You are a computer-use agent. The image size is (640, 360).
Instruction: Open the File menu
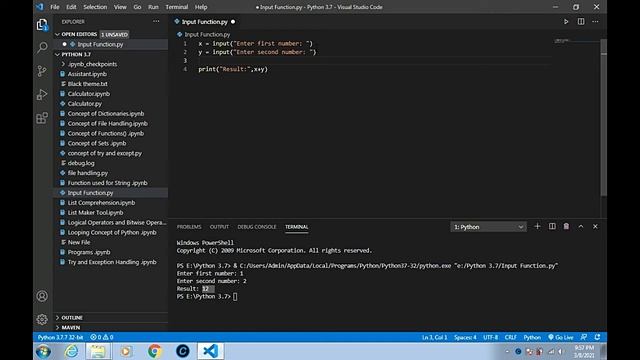click(55, 7)
